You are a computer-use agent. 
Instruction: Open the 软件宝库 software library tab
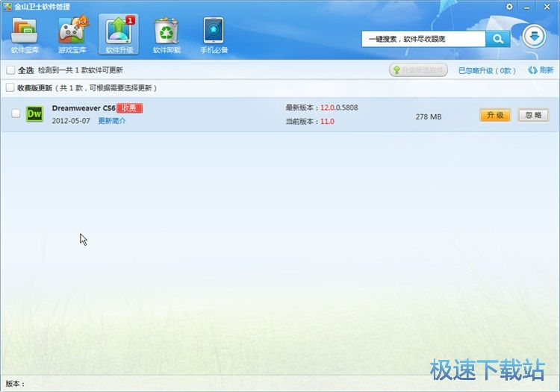coord(25,35)
